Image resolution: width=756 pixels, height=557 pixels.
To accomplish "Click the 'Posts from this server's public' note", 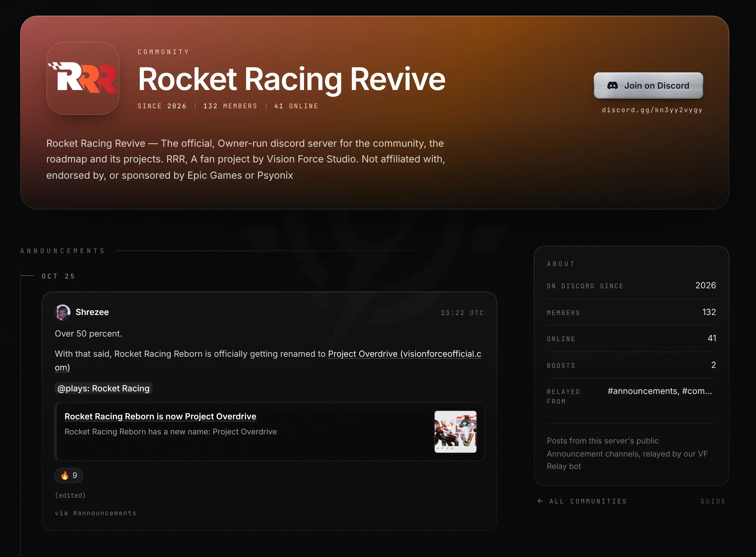I will (x=627, y=454).
